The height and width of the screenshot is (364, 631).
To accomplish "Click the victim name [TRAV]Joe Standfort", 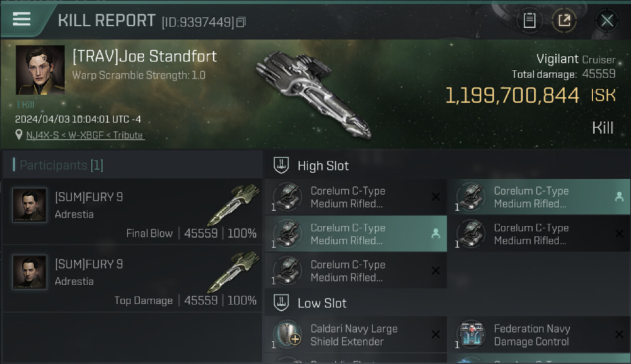I will point(145,57).
